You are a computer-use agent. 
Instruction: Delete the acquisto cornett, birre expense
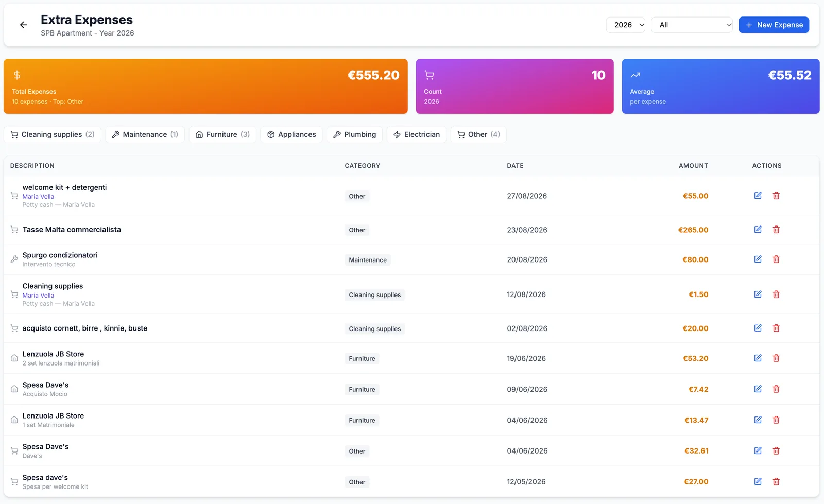776,328
